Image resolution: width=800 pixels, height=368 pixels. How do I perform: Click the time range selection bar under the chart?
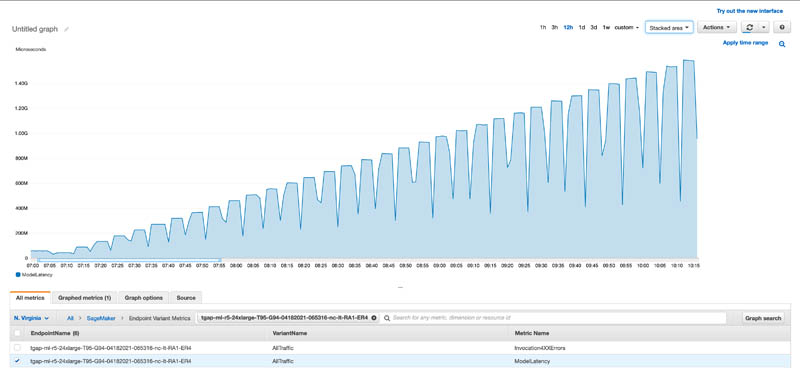[129, 260]
